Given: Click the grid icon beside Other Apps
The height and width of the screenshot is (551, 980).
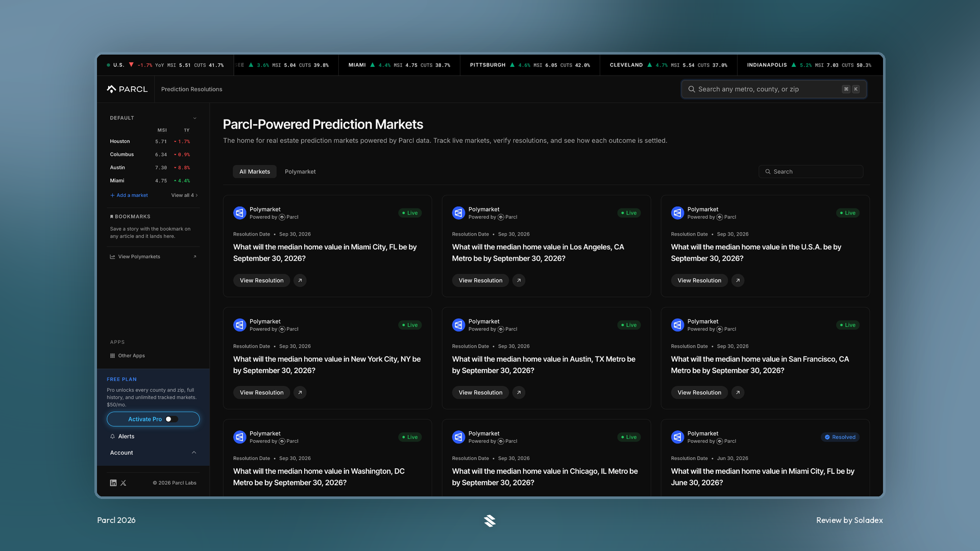Looking at the screenshot, I should pyautogui.click(x=112, y=356).
